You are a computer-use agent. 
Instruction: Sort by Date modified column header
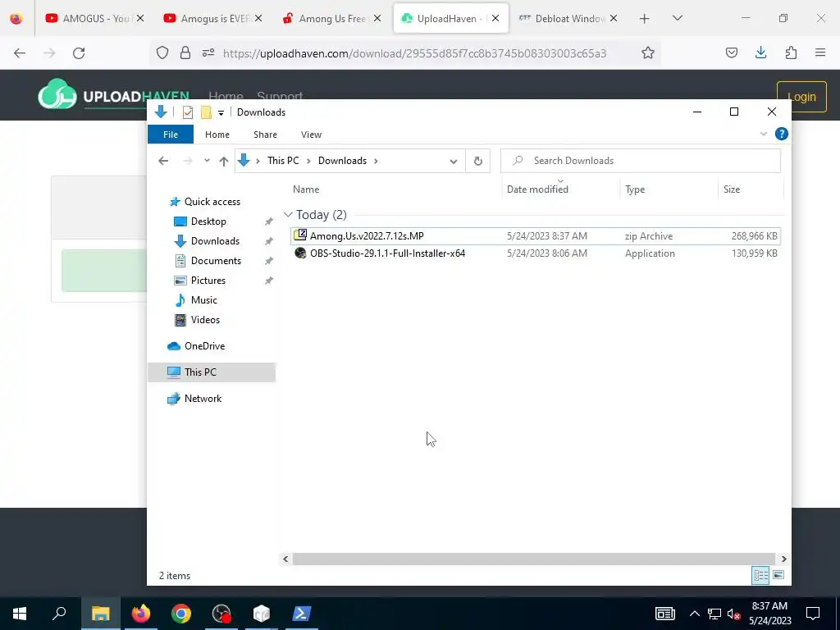coord(537,189)
